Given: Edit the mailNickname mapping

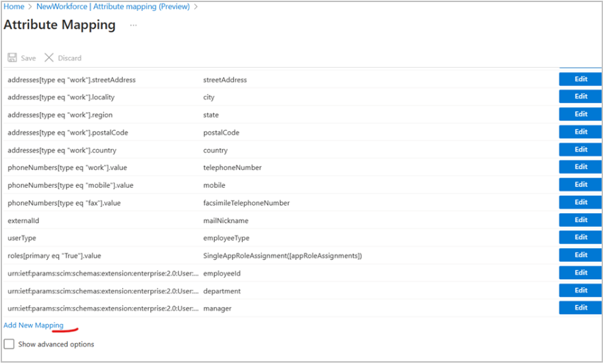Looking at the screenshot, I should [x=580, y=220].
